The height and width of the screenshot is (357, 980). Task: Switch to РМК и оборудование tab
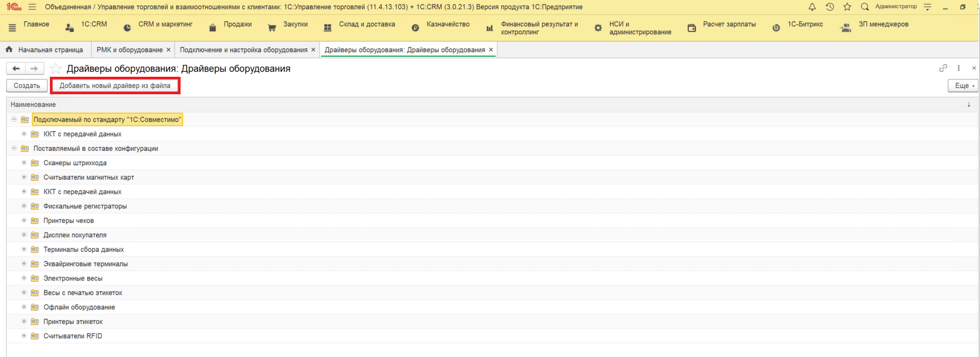pos(129,50)
